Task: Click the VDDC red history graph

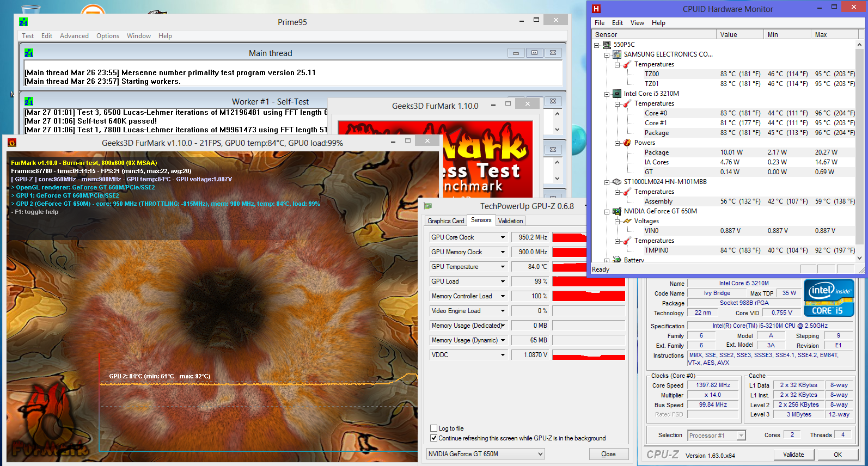Action: tap(589, 355)
